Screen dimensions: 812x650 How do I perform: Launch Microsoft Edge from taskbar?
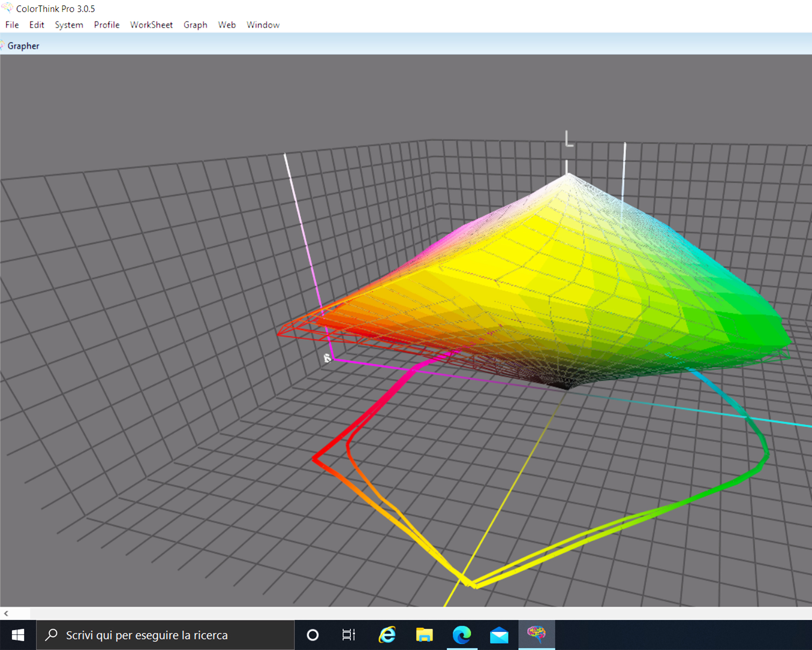tap(462, 635)
